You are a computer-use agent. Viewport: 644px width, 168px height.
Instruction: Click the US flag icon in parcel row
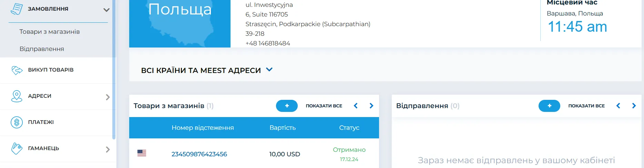coord(142,153)
